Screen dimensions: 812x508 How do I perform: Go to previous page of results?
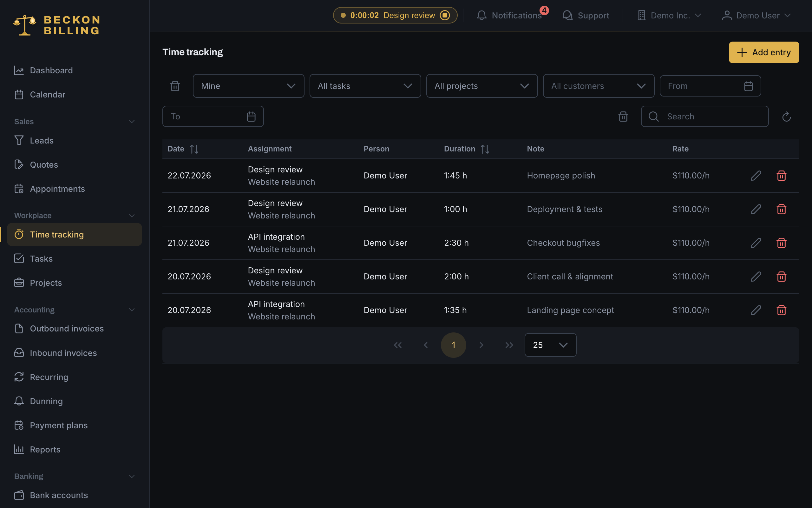[x=425, y=345]
